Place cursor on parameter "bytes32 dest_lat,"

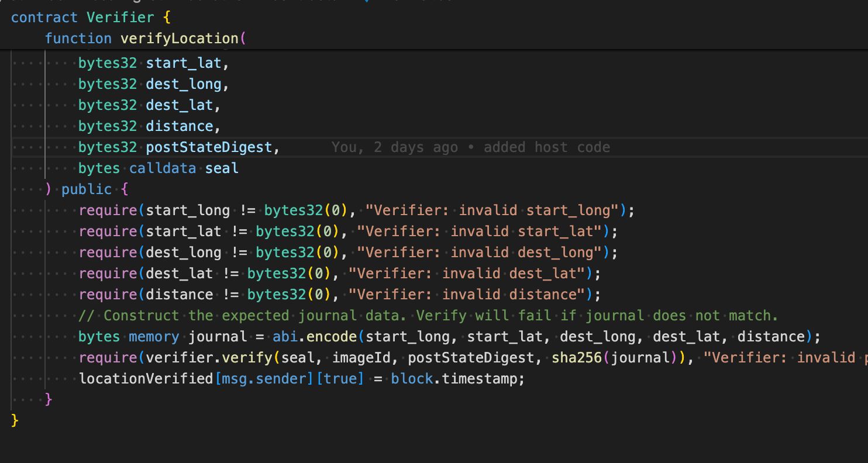(150, 105)
